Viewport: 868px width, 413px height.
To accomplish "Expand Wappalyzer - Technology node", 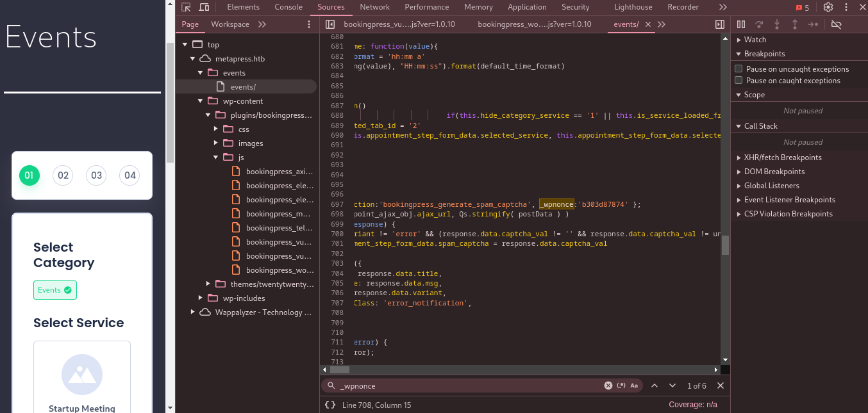I will (193, 312).
